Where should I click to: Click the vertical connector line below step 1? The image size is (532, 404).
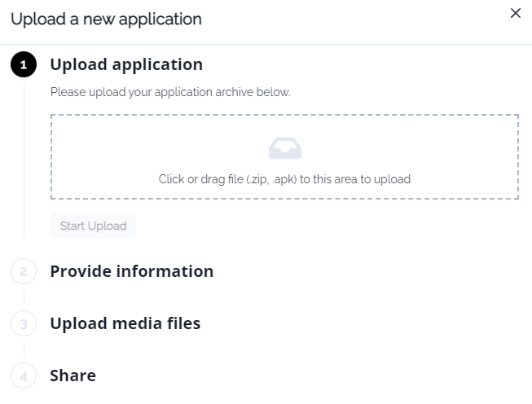pos(24,163)
